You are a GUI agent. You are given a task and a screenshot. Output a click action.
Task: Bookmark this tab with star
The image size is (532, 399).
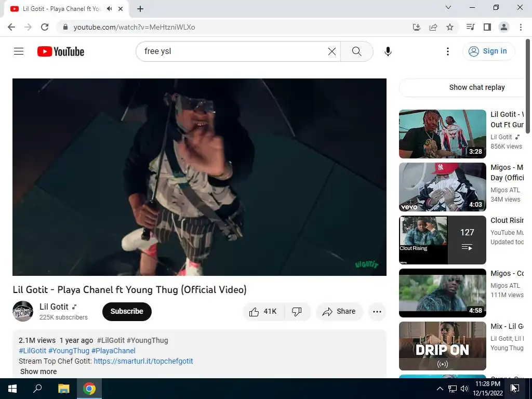(450, 27)
